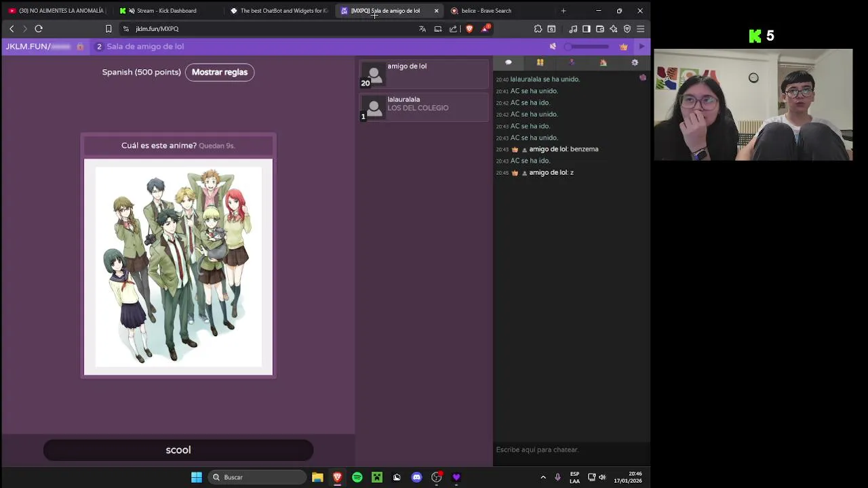Click the taskbar clock showing 20:46
The width and height of the screenshot is (868, 488).
[628, 477]
